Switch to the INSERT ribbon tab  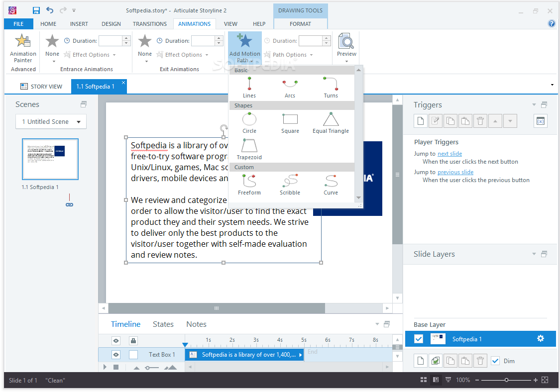(79, 24)
